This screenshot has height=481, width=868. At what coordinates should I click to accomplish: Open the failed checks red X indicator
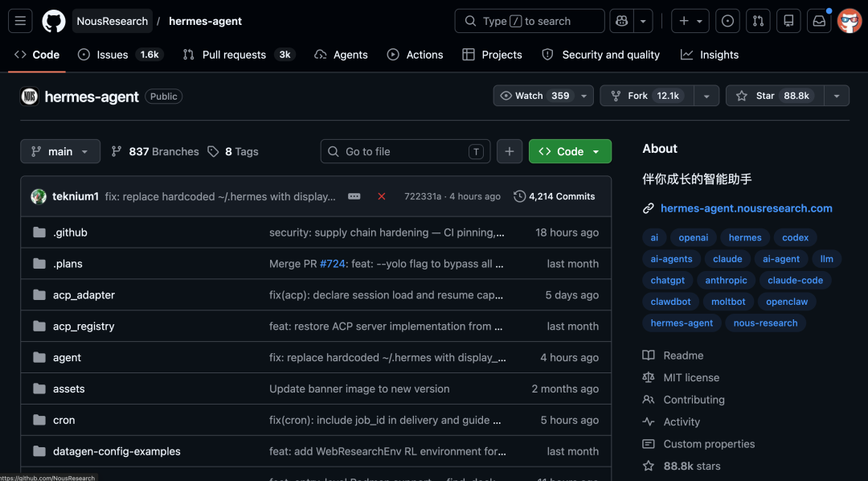(x=382, y=195)
